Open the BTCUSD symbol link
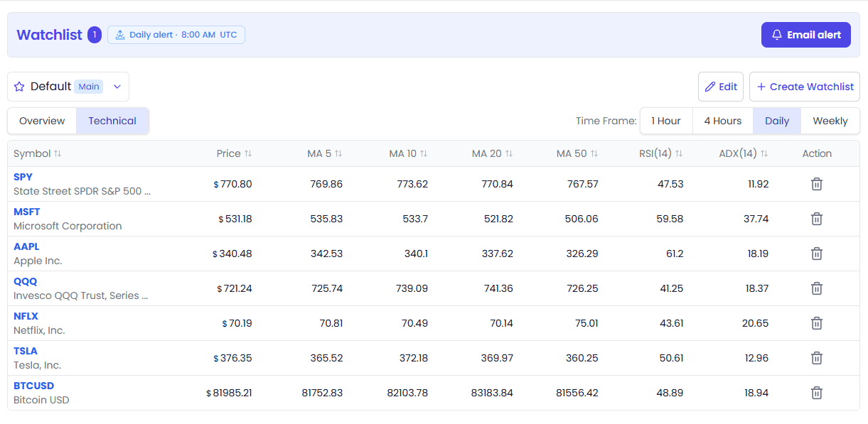Image resolution: width=868 pixels, height=424 pixels. coord(33,386)
